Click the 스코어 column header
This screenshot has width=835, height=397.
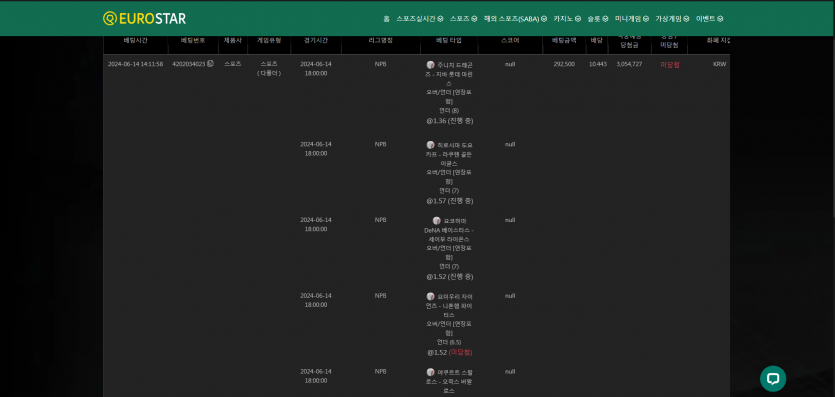pos(510,40)
